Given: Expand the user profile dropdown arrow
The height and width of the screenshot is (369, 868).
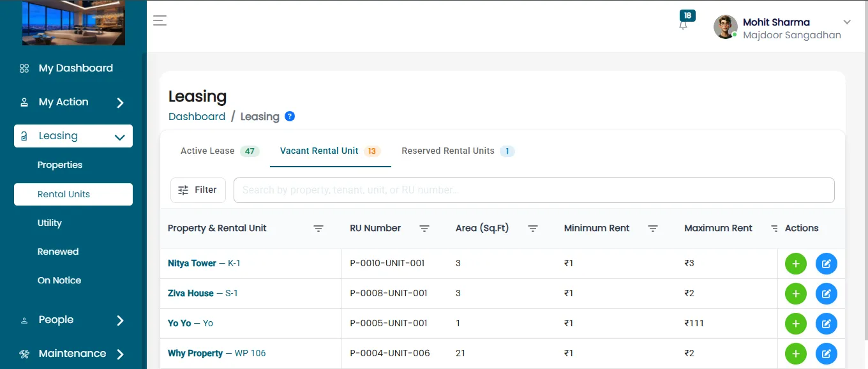Looking at the screenshot, I should click(x=847, y=22).
